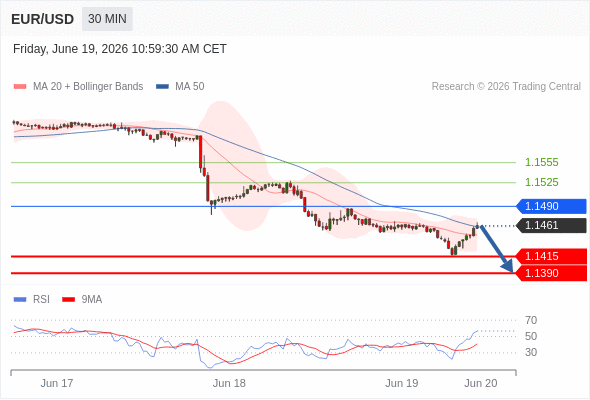Click the RSI 70 level label

click(531, 321)
